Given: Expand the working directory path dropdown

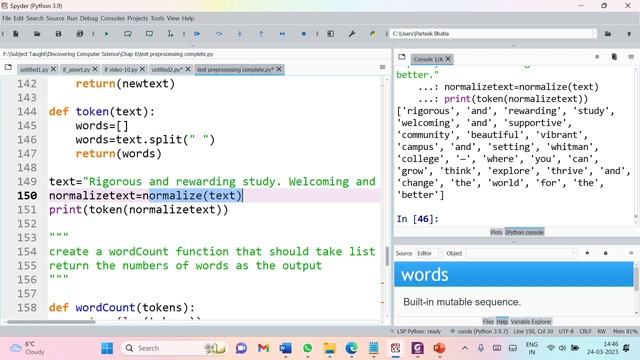Looking at the screenshot, I should 594,34.
